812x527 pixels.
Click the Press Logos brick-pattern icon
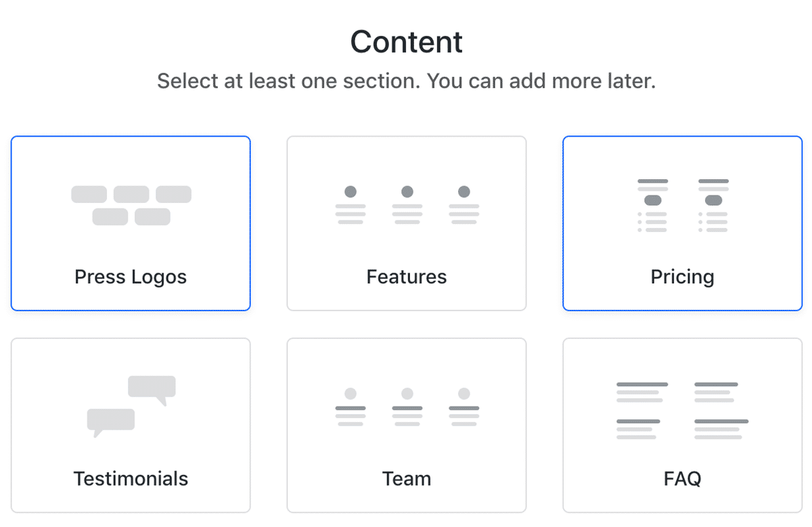[x=131, y=206]
